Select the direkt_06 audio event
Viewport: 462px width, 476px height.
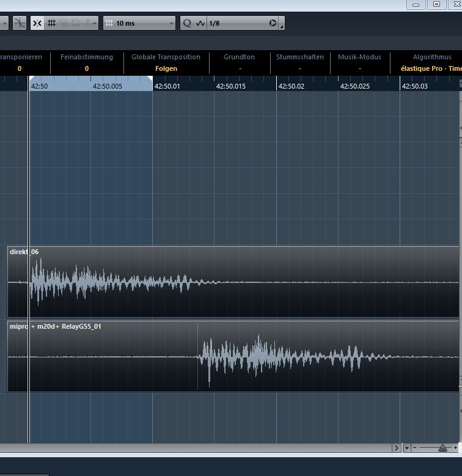(233, 282)
